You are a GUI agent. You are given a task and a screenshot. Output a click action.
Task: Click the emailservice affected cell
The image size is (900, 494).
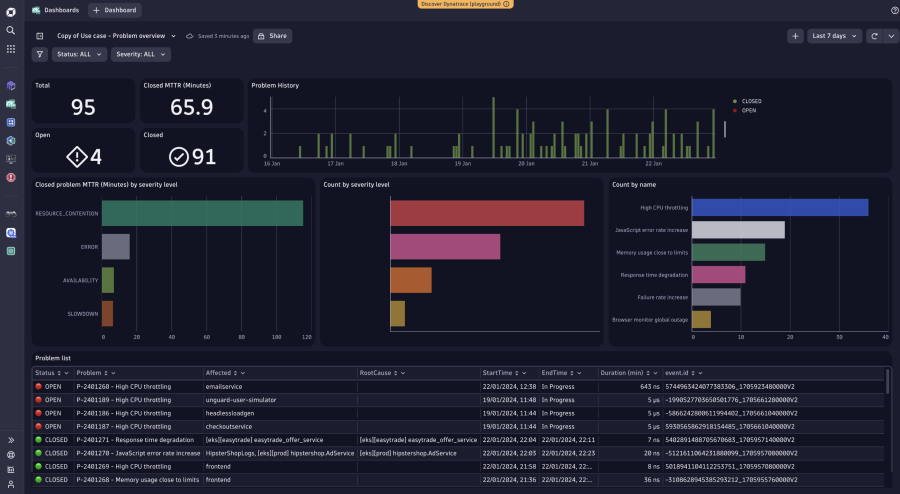tap(224, 387)
